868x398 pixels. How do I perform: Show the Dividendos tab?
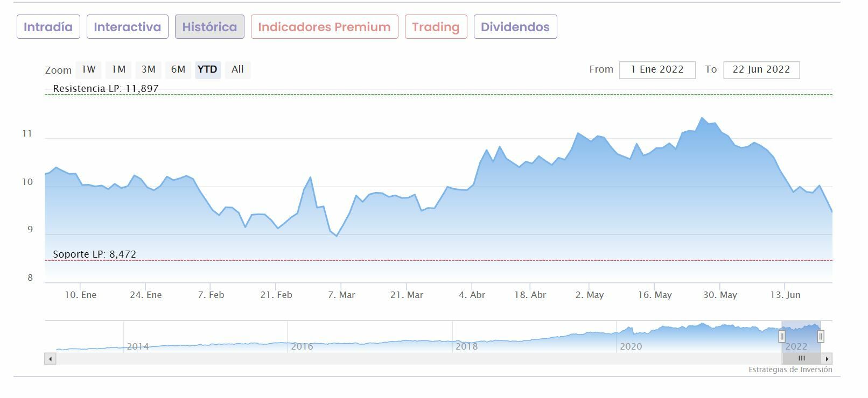pyautogui.click(x=515, y=27)
